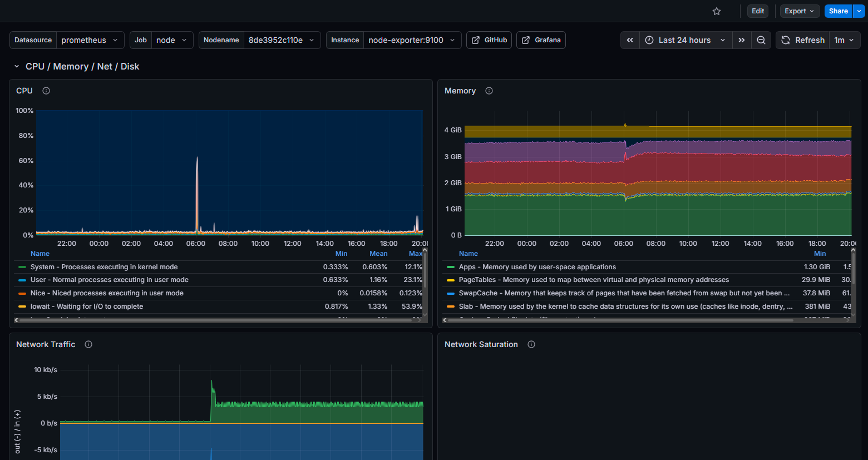868x460 pixels.
Task: Open the node-exporter:9100 Instance dropdown
Action: tap(412, 39)
